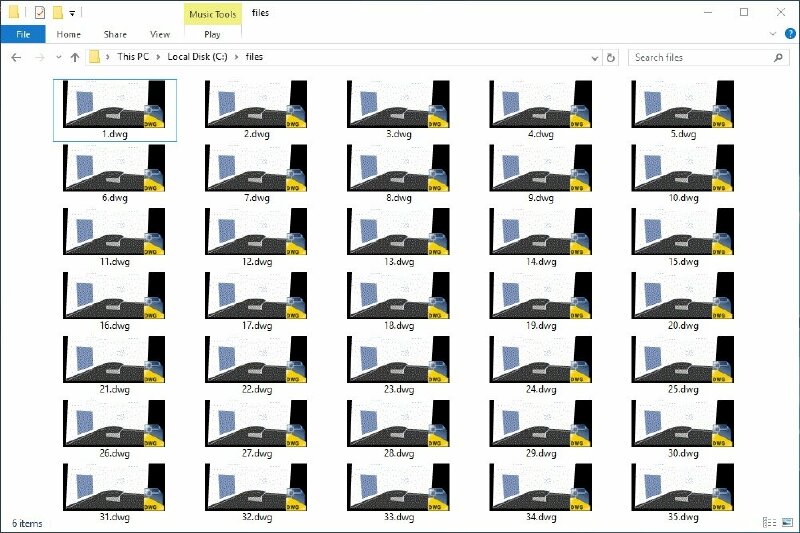Click the New folder quick access icon
800x533 pixels.
58,12
